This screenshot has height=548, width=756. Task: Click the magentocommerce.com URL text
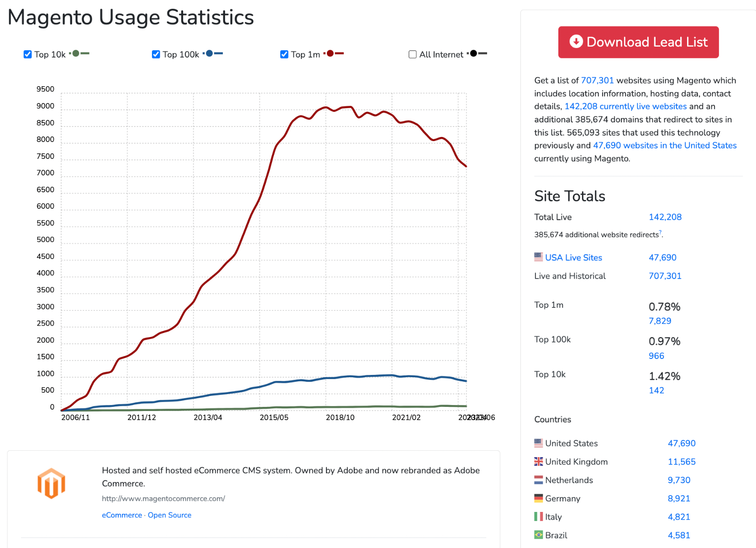(163, 499)
